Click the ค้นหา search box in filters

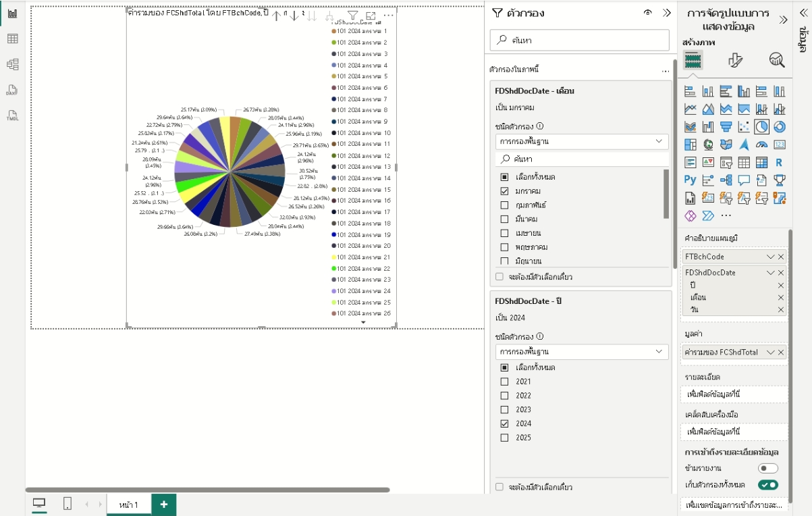tap(580, 40)
